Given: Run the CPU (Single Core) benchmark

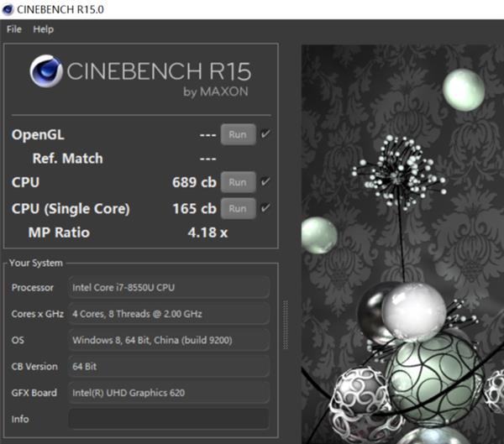Looking at the screenshot, I should point(237,208).
